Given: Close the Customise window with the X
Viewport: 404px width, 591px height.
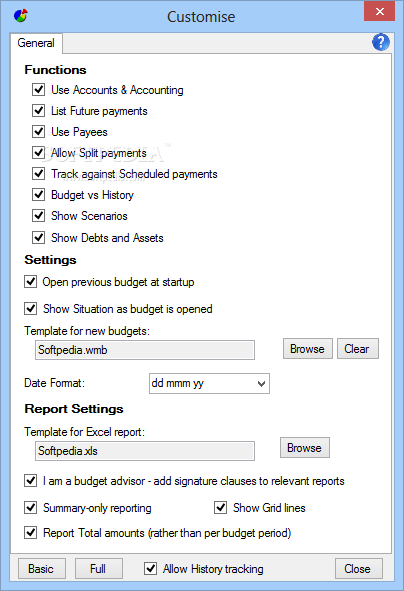Looking at the screenshot, I should pyautogui.click(x=379, y=11).
